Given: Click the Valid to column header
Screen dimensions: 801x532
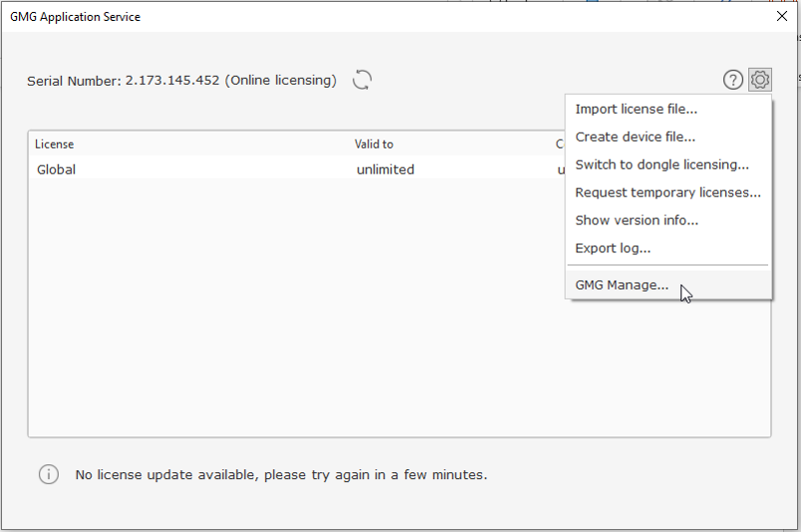Looking at the screenshot, I should pyautogui.click(x=374, y=144).
